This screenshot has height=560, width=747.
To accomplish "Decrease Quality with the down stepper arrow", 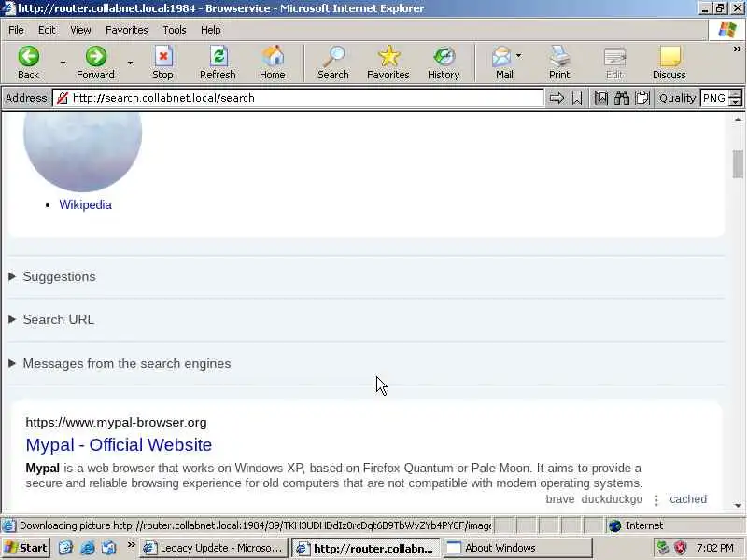I will 737,103.
